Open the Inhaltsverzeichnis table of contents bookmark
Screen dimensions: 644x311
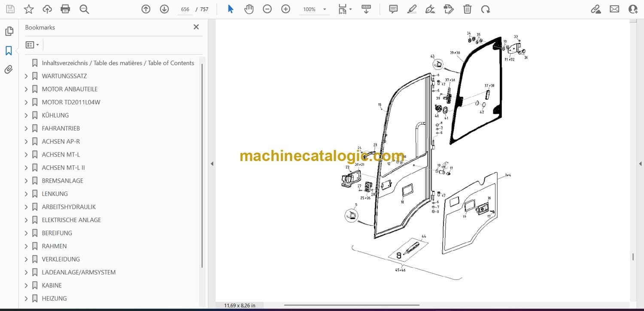118,63
